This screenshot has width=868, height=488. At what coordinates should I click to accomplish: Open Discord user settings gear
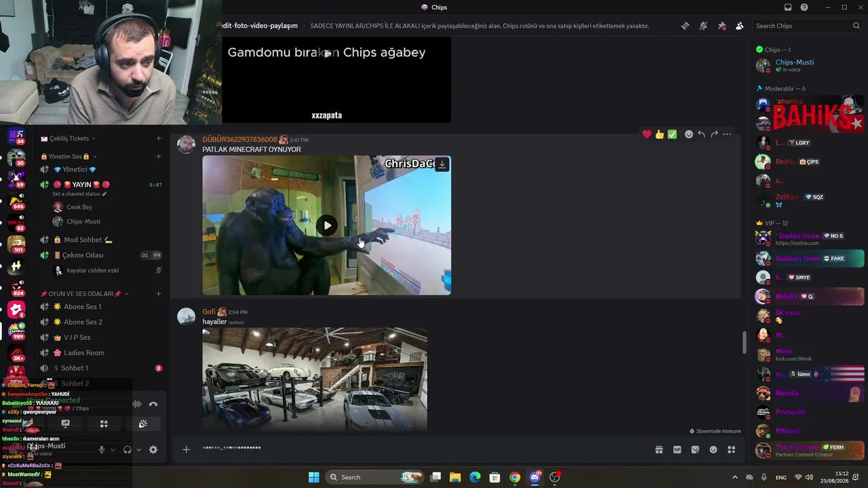click(x=153, y=449)
